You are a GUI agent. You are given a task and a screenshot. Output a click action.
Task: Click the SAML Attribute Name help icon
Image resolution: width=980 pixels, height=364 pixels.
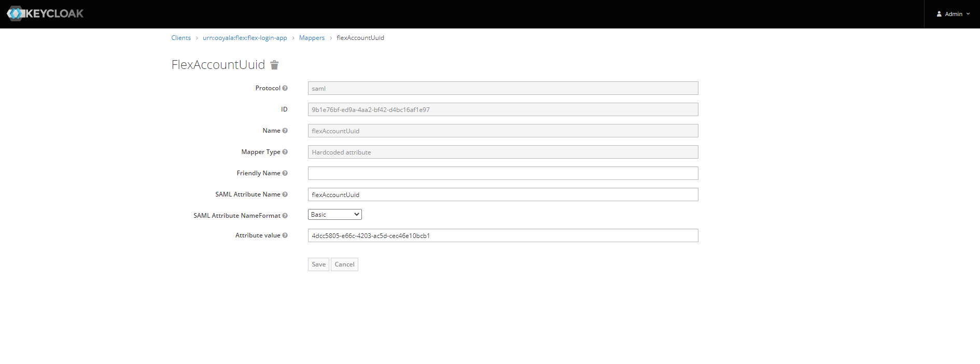[285, 194]
